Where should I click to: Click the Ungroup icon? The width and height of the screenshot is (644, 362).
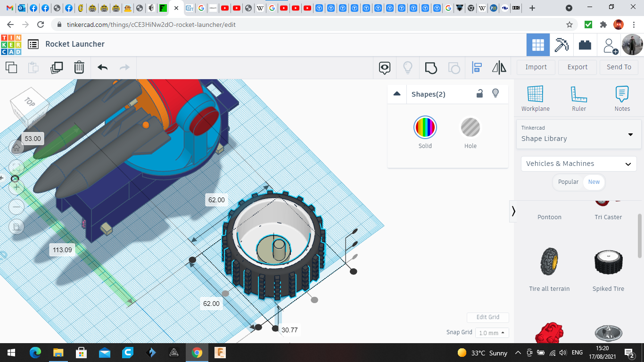point(454,68)
